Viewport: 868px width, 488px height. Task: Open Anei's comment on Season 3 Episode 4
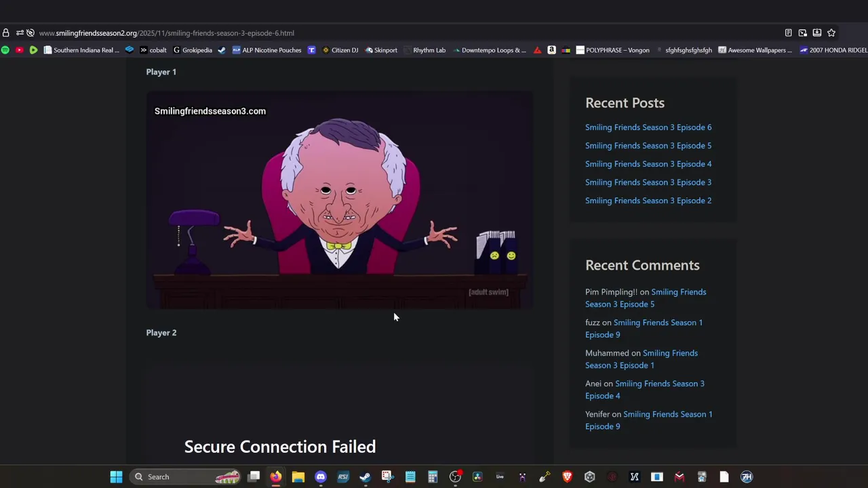645,390
